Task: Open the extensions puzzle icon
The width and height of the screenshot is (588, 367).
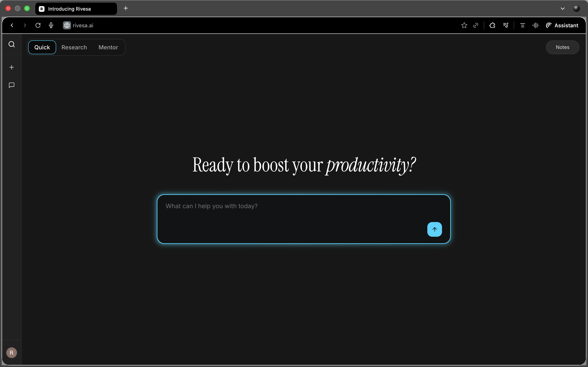Action: (492, 25)
